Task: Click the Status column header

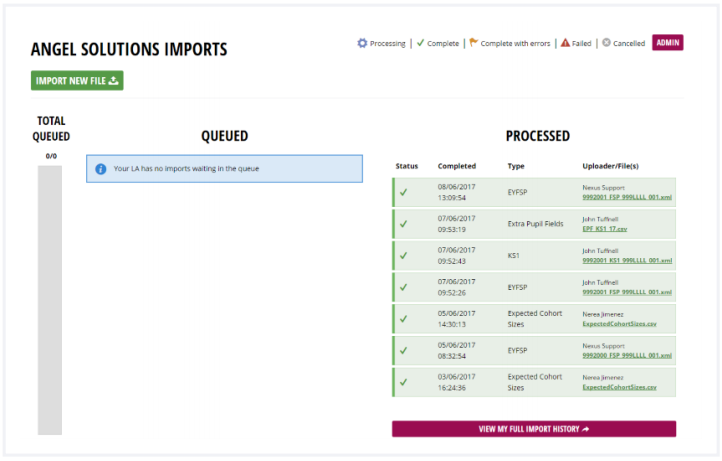Action: pyautogui.click(x=407, y=166)
